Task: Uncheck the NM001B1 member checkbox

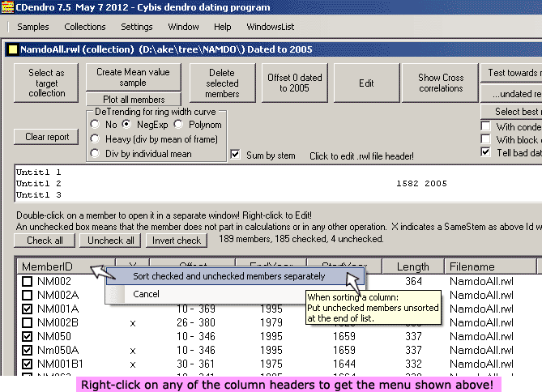Action: (27, 364)
